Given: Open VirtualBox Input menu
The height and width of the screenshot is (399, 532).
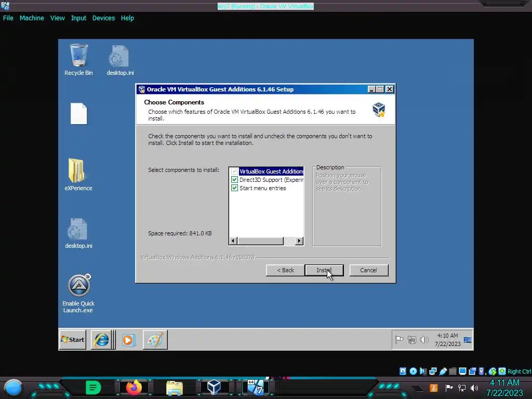Looking at the screenshot, I should coord(78,18).
